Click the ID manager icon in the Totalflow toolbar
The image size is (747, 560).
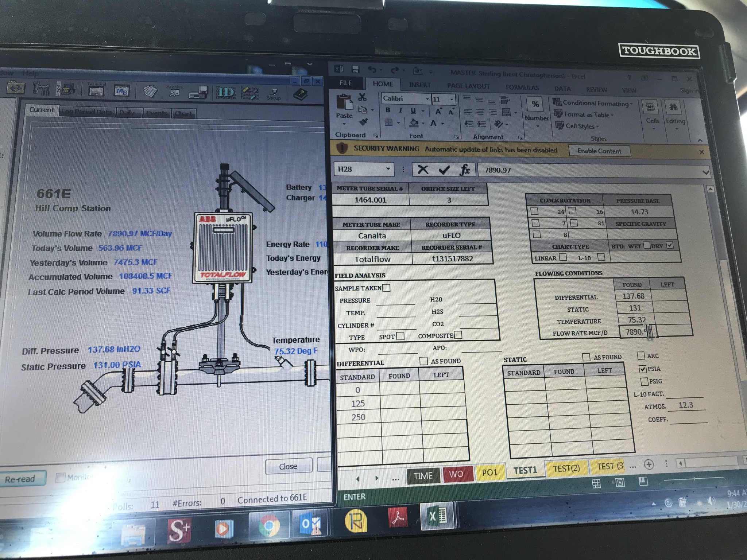click(225, 93)
